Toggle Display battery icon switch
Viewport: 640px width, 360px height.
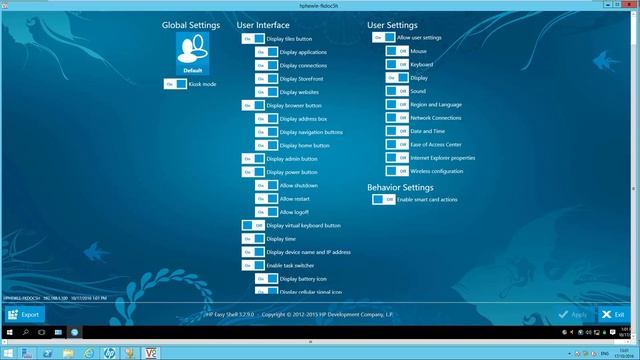(x=267, y=279)
